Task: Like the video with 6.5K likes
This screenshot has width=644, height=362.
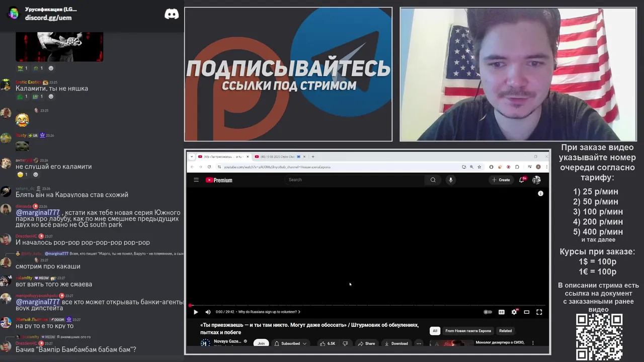Action: [327, 343]
